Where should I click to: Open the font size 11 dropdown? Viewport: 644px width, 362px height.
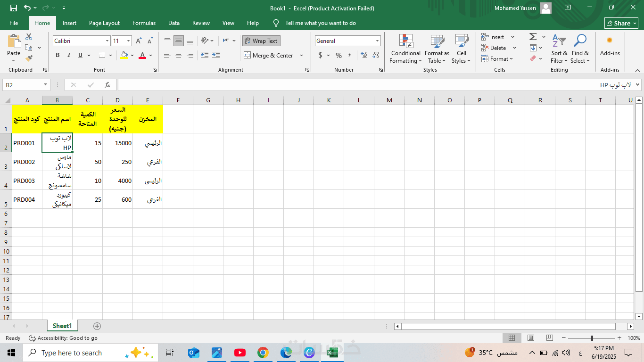tap(128, 41)
